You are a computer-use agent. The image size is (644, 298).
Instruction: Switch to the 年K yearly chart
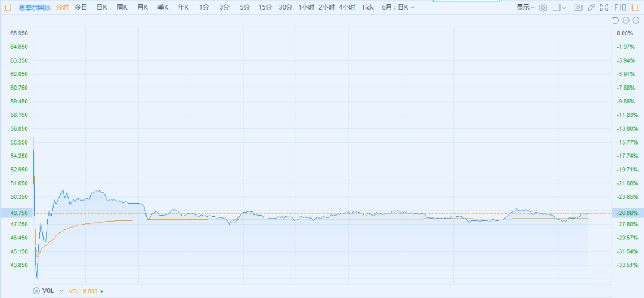tap(184, 7)
